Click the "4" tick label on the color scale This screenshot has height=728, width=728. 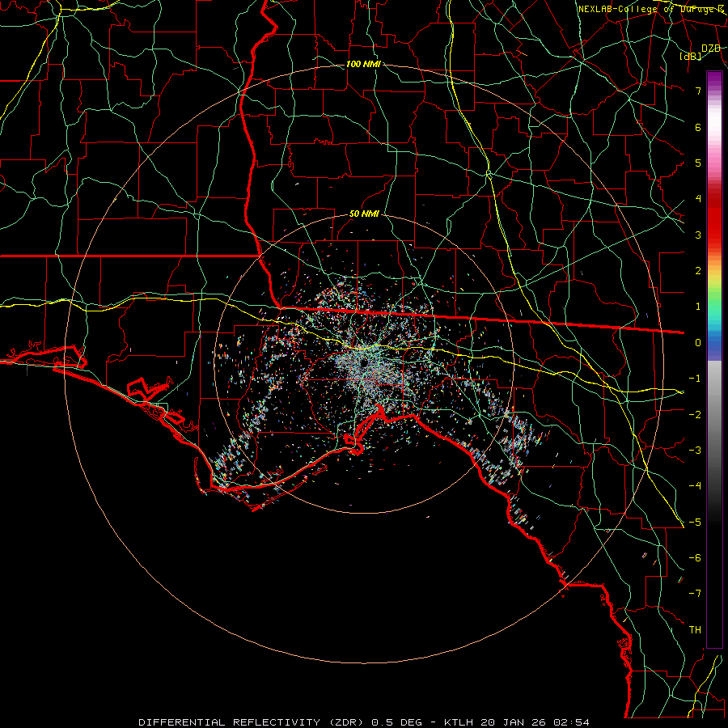tap(698, 199)
